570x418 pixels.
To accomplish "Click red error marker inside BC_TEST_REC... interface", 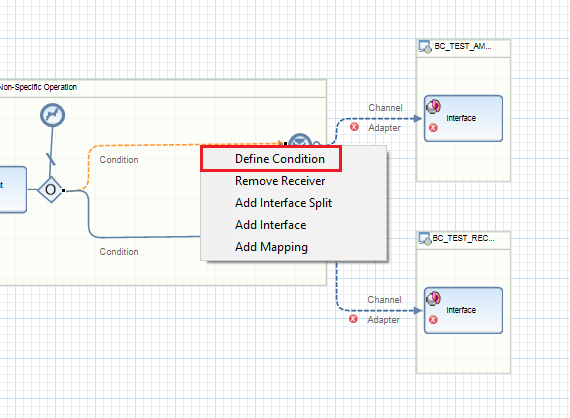I will point(433,319).
